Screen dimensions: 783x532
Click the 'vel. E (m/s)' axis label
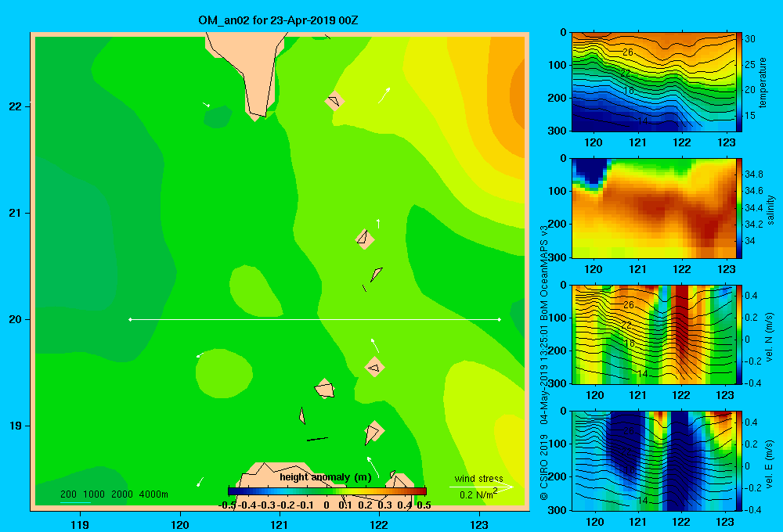coord(770,464)
